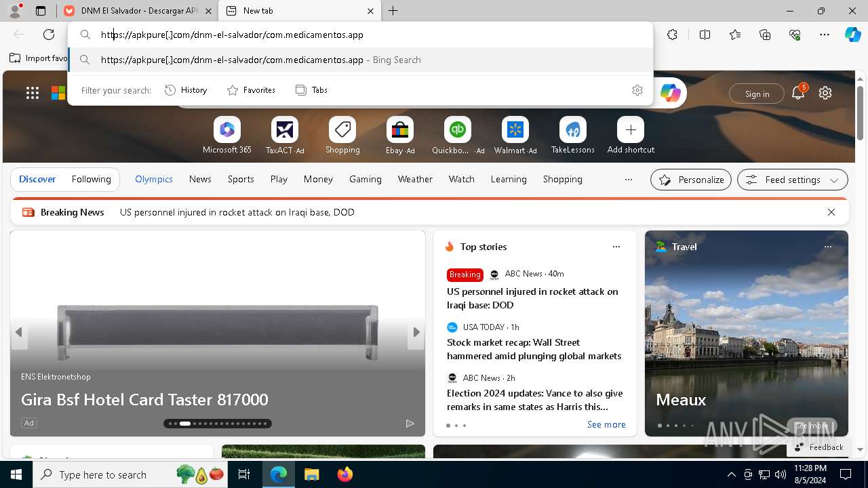
Task: Switch to DNM El Salvador tab
Action: 137,11
